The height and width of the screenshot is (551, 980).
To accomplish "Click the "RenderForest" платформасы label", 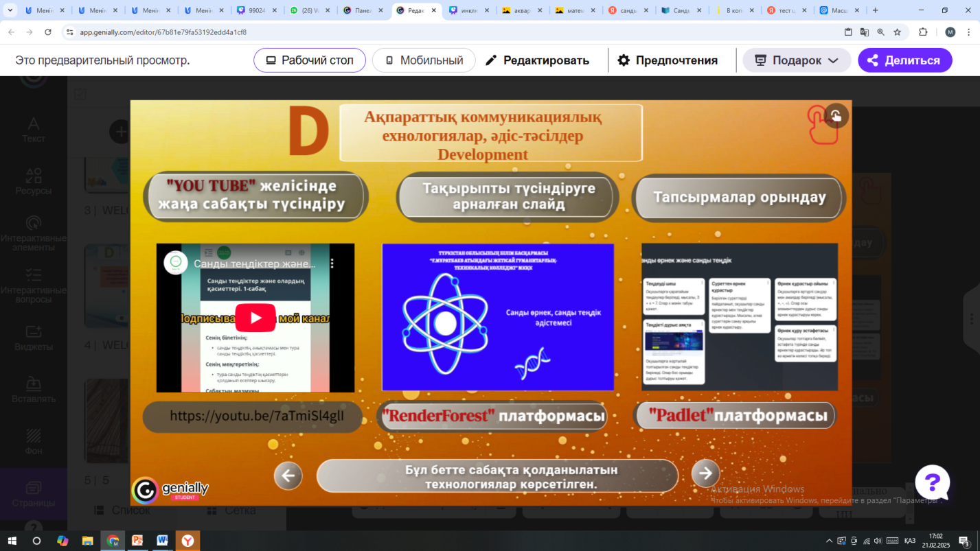I will [493, 416].
